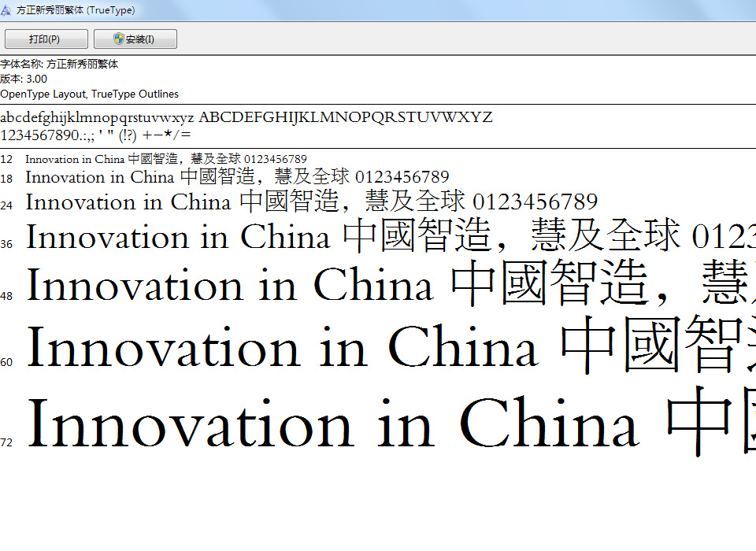Click the 36-point Innovation in China sample
The width and height of the screenshot is (756, 551).
391,235
